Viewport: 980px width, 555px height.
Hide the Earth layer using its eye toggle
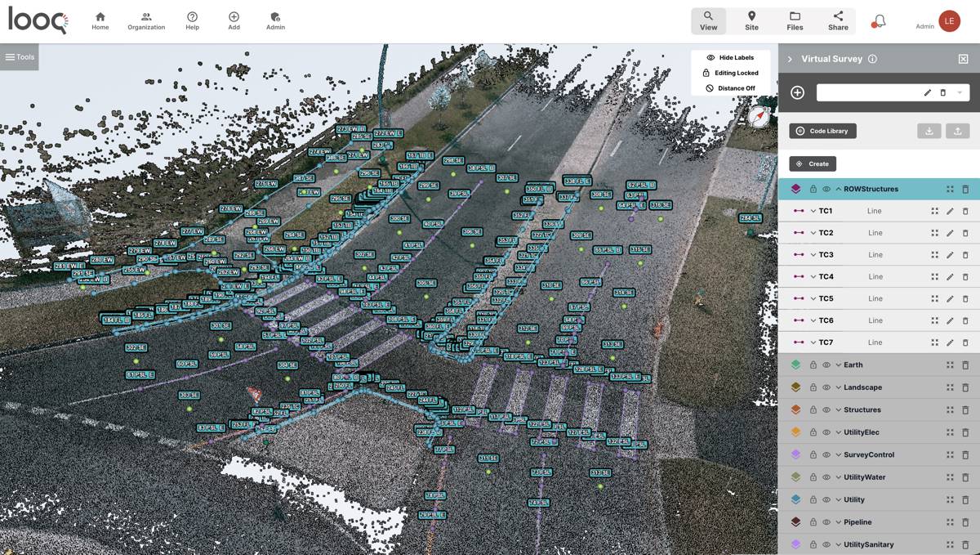pos(826,365)
